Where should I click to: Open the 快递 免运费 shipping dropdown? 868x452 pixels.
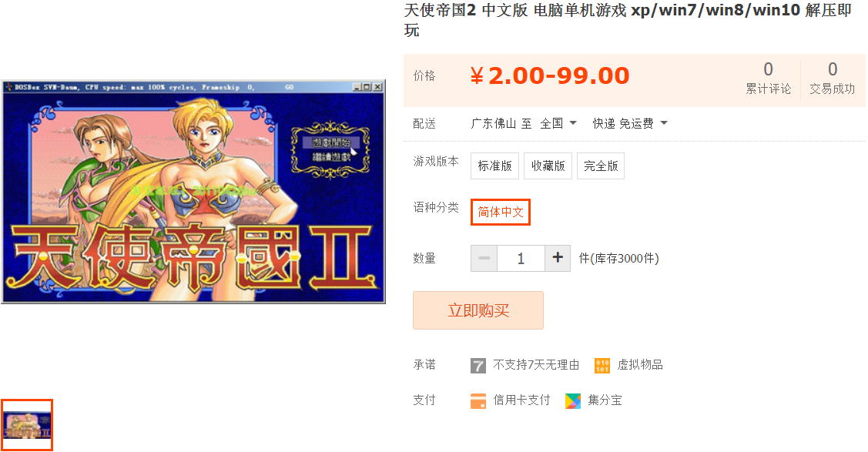point(630,123)
